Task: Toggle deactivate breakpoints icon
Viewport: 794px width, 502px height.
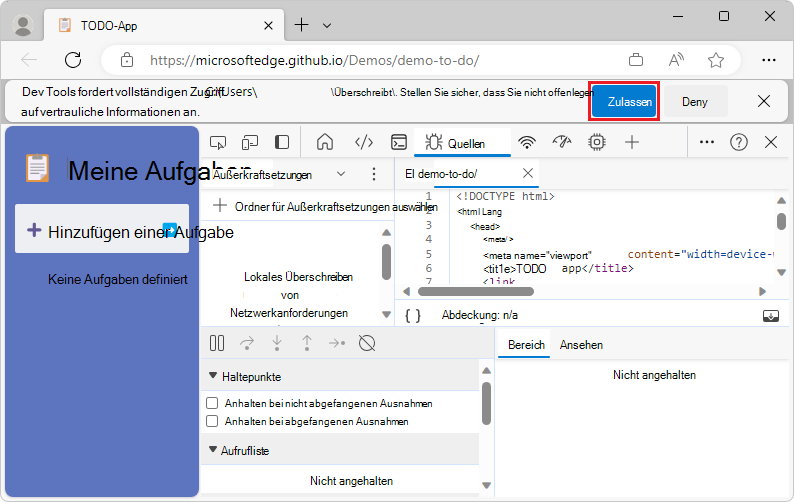Action: click(367, 343)
